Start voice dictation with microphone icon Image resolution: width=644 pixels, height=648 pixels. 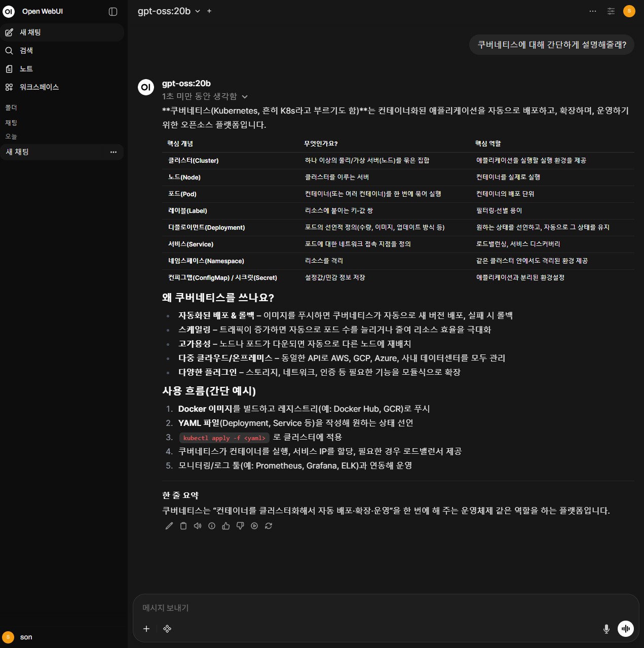(606, 629)
